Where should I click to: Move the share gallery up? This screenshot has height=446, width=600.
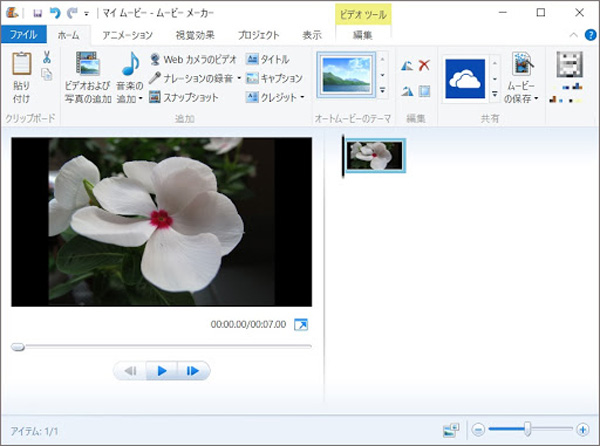tap(494, 63)
